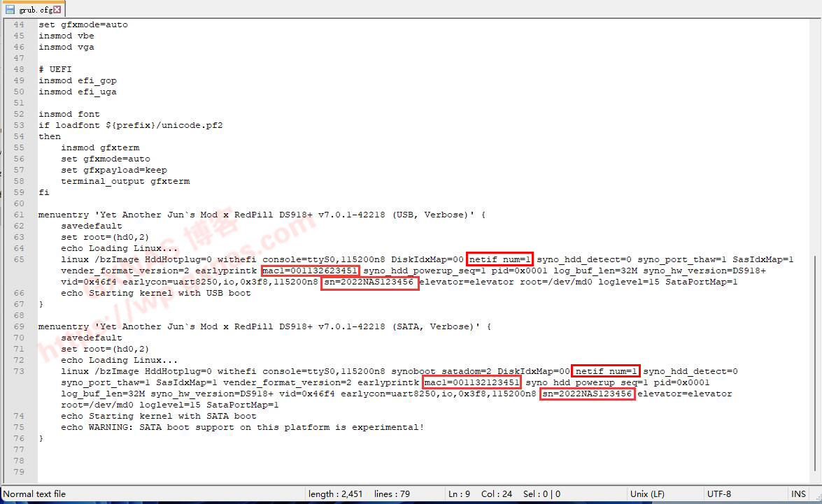Close the grub.cfg tab

pyautogui.click(x=57, y=9)
